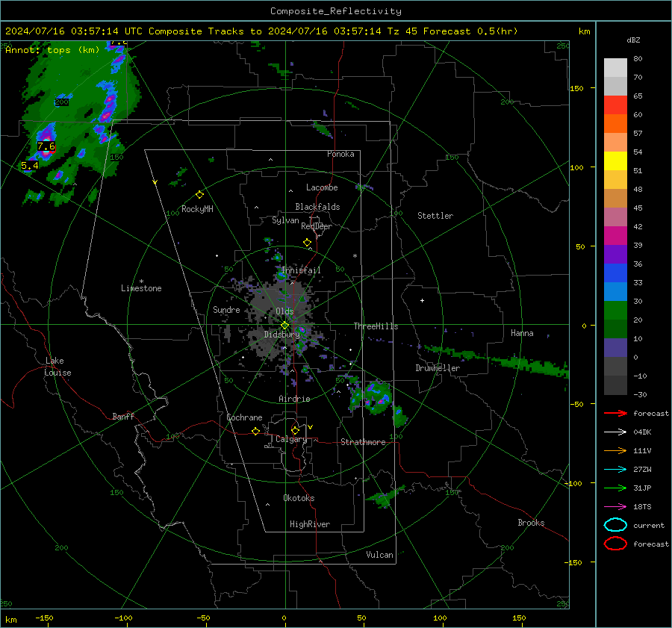
Task: Click the ThreeHills town label
Action: [x=376, y=326]
